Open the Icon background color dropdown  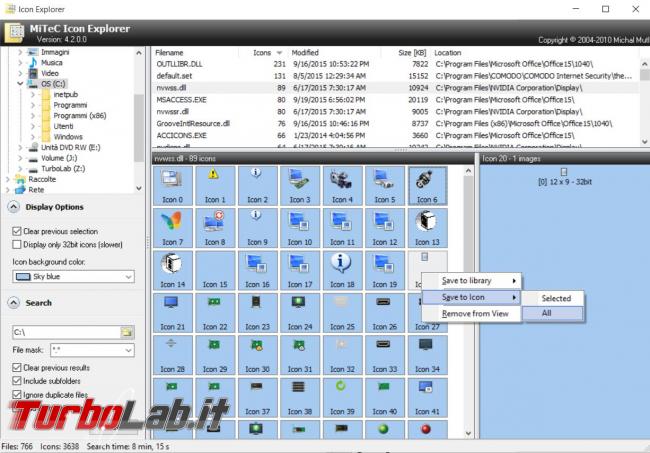129,276
